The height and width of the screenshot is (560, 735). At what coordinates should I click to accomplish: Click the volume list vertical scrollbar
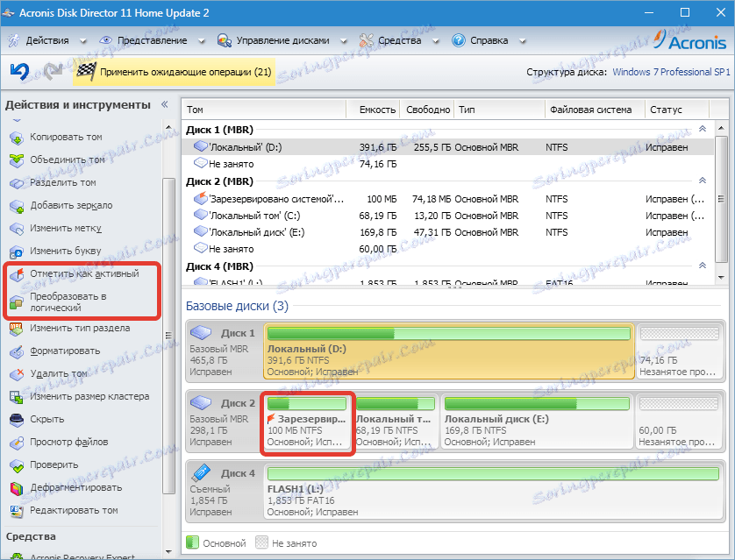point(722,199)
